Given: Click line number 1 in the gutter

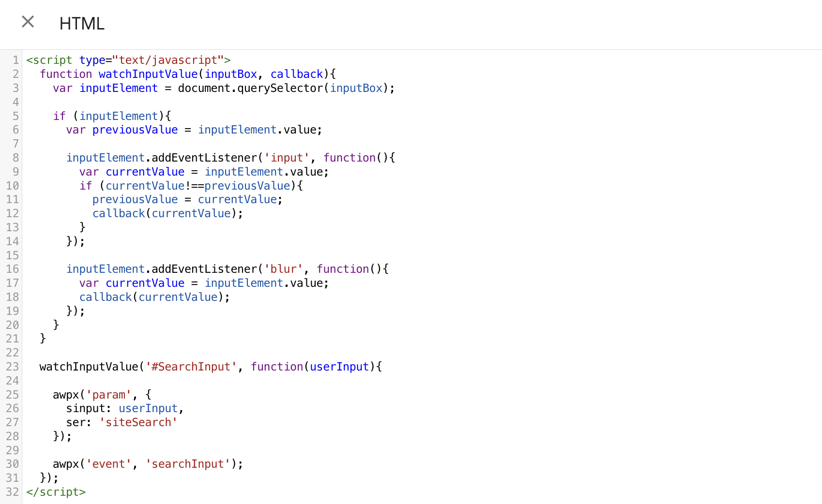Looking at the screenshot, I should 15,60.
